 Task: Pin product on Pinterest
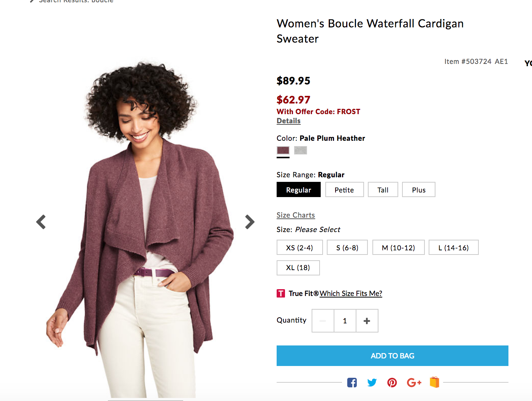[x=392, y=382]
